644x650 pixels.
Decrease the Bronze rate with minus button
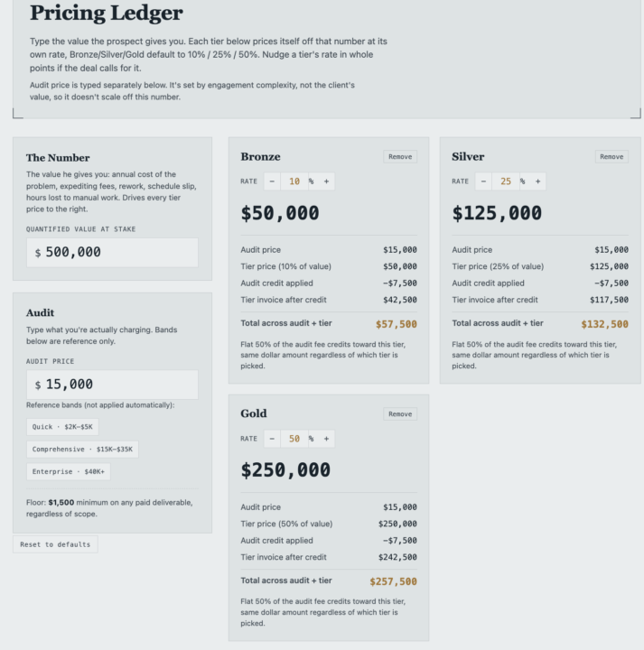tap(272, 181)
